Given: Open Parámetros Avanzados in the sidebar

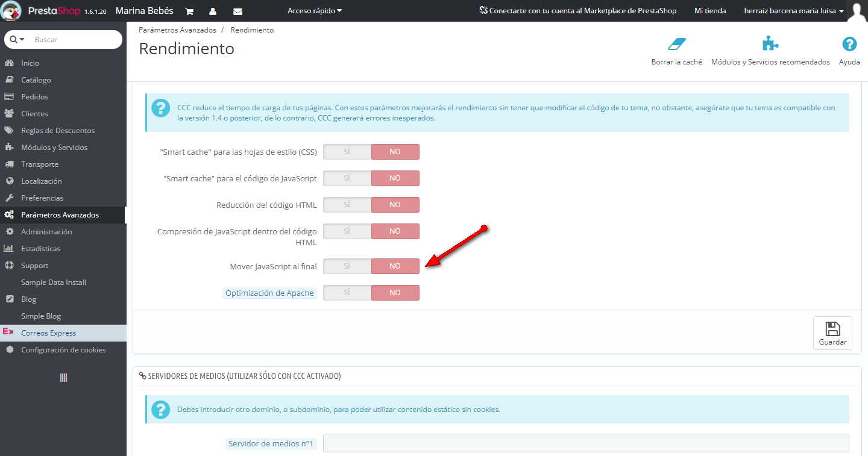Looking at the screenshot, I should [x=63, y=215].
